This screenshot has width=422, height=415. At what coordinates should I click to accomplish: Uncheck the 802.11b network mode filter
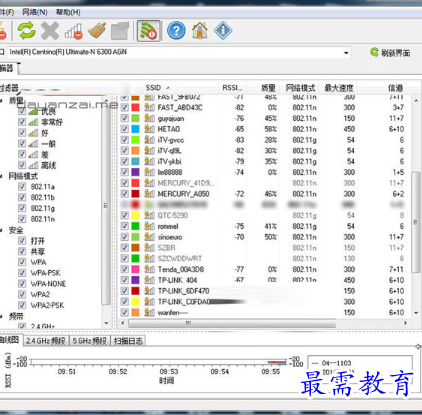[22, 197]
